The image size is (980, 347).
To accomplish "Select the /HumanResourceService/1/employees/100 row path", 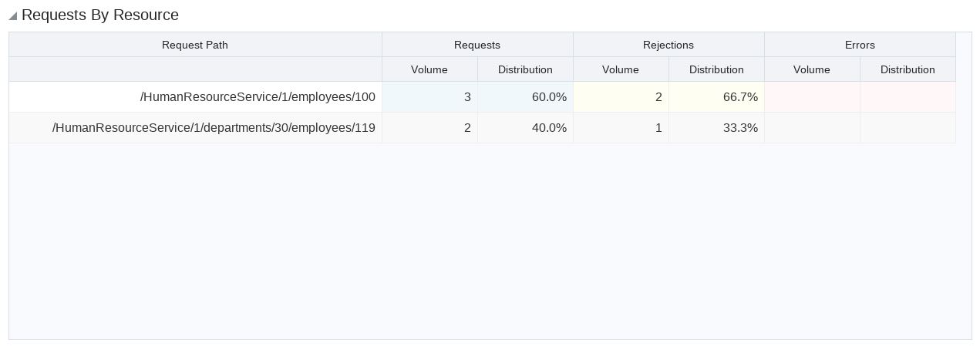I will 258,97.
